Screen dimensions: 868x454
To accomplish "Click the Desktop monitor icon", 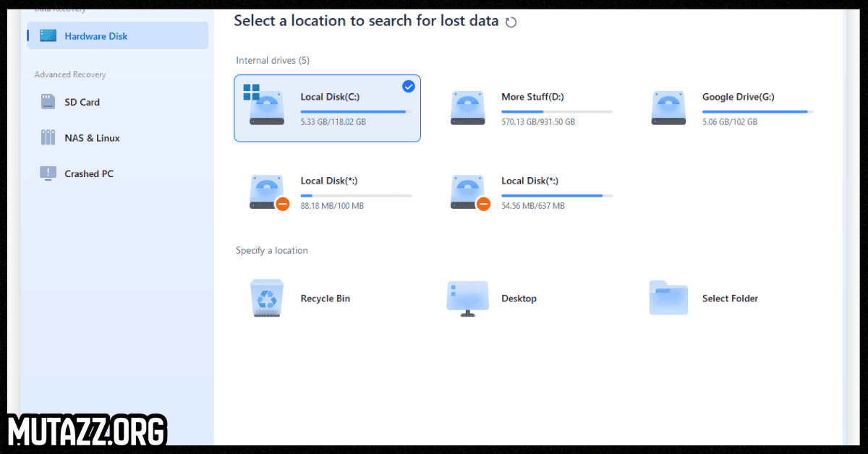I will click(x=467, y=298).
